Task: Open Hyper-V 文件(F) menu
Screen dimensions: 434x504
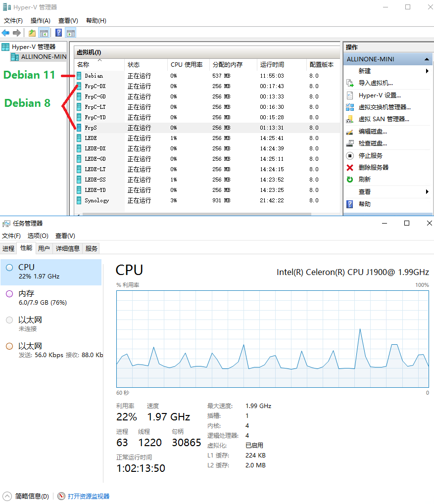Action: (x=13, y=21)
